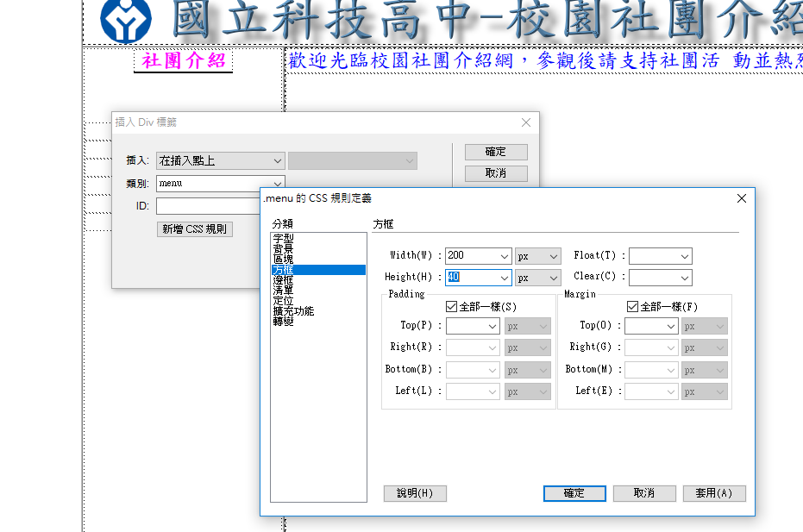Toggle Margin 全部一樣(F) checkbox

pyautogui.click(x=632, y=307)
